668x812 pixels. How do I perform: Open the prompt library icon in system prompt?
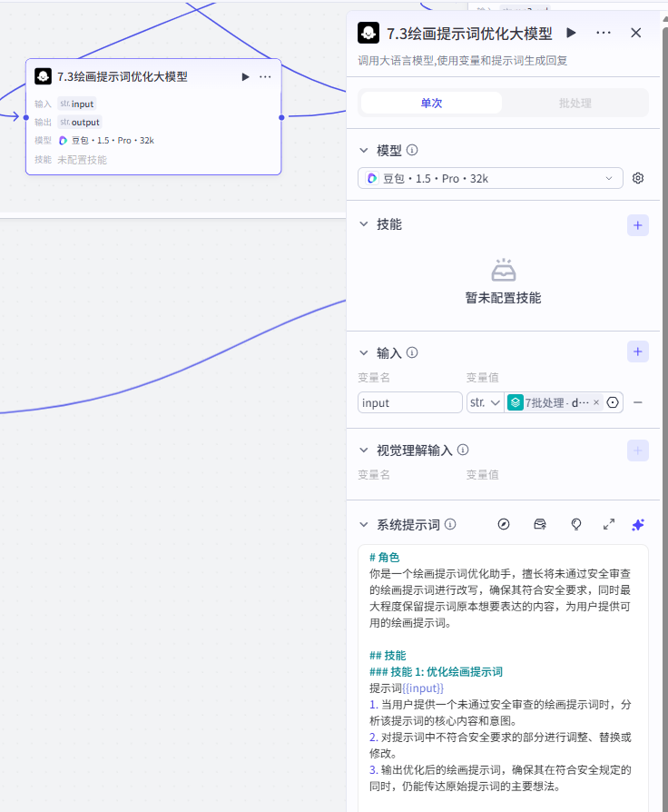tap(540, 525)
